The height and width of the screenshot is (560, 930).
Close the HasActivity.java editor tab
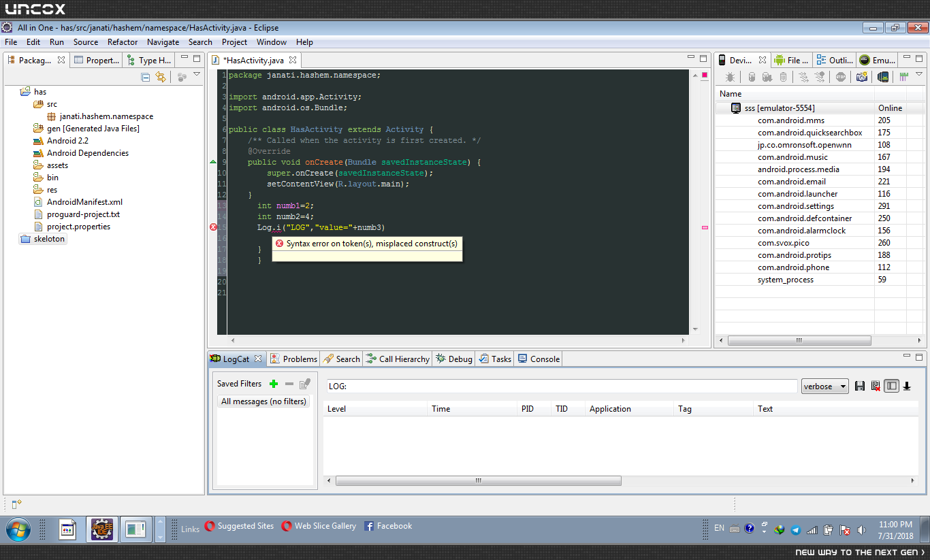(x=293, y=61)
